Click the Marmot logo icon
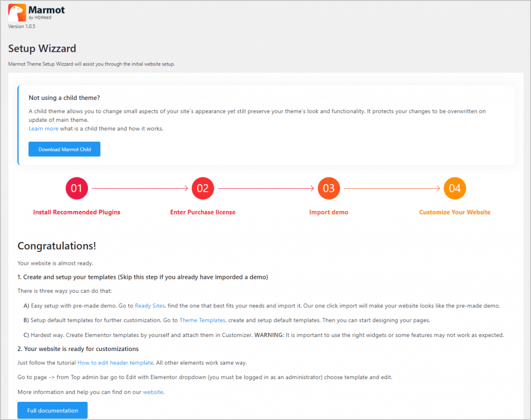The width and height of the screenshot is (531, 420). 17,12
